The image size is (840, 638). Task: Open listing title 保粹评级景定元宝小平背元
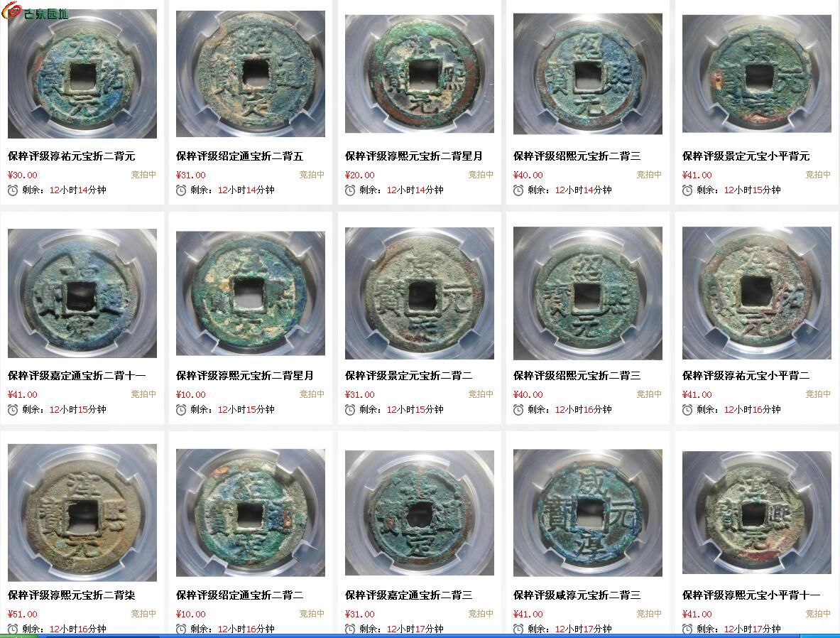[746, 156]
